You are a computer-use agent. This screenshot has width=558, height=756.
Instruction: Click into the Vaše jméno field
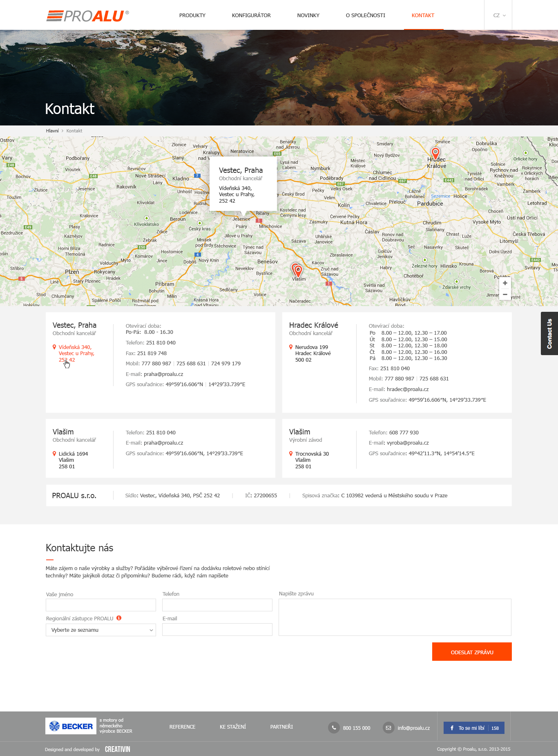(x=101, y=605)
